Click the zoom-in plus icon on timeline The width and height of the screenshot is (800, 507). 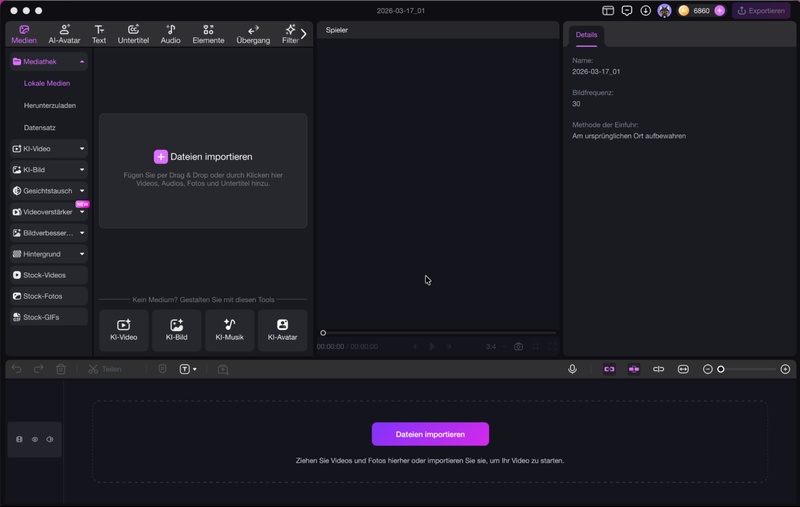point(785,369)
